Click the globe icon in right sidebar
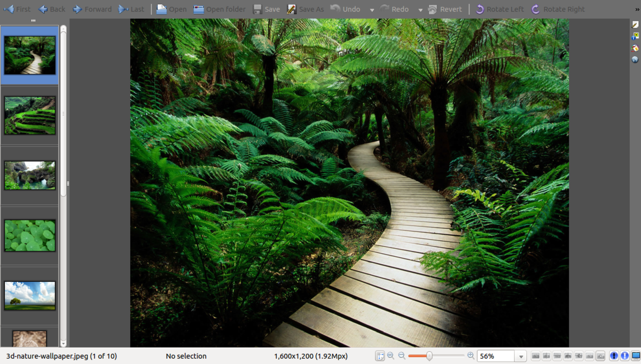This screenshot has width=641, height=364. [x=635, y=60]
